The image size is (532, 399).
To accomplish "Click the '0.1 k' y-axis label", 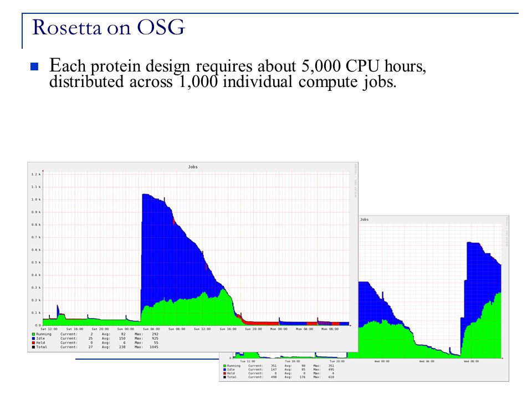I will pos(36,313).
